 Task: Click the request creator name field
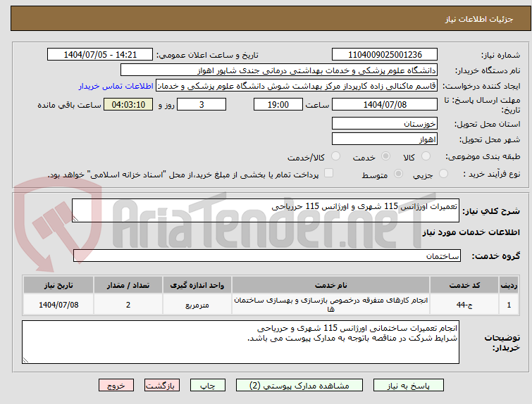point(297,86)
